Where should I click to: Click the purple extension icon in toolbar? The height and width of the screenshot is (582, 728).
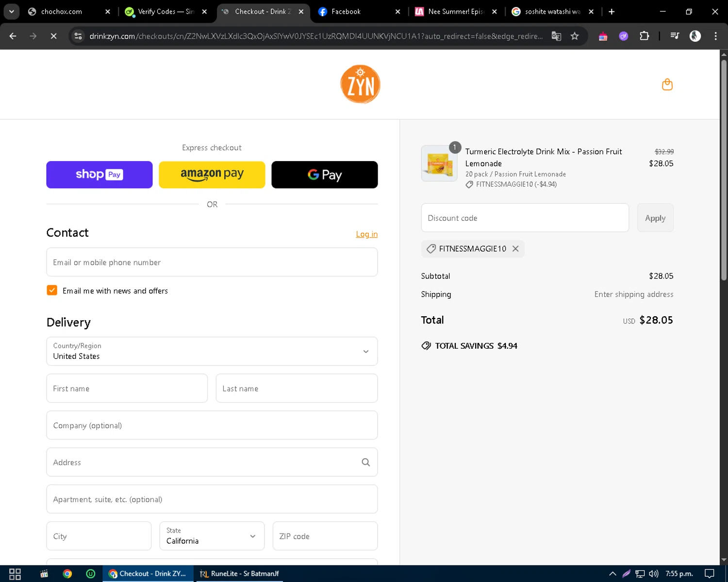point(624,36)
